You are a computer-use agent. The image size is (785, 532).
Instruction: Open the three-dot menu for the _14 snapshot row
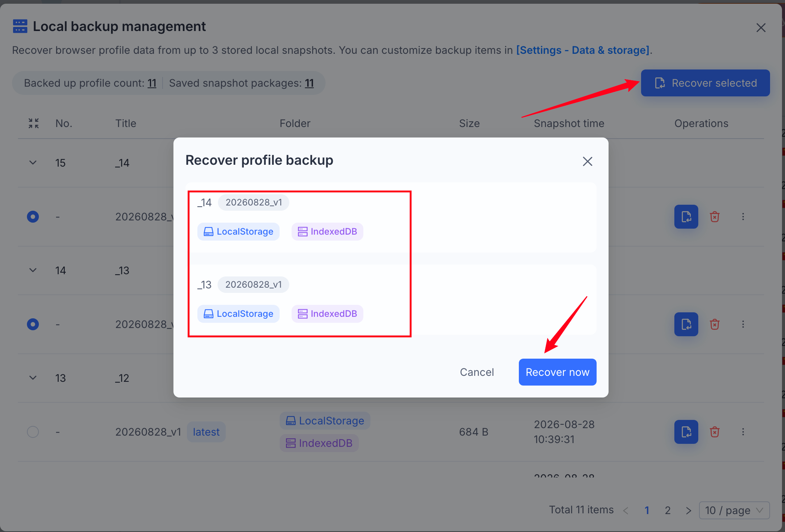pos(743,217)
